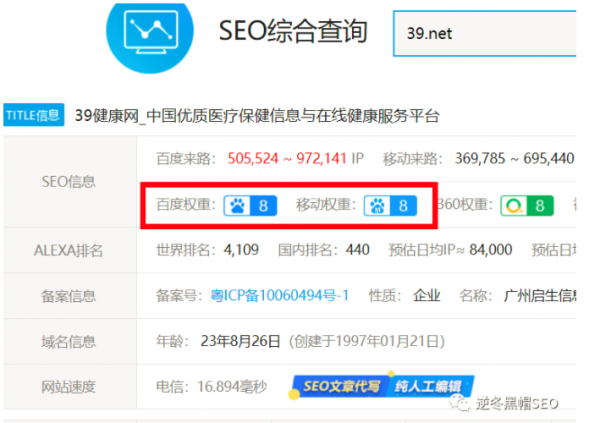The height and width of the screenshot is (423, 600).
Task: Click the 国内排名 value 440
Action: click(357, 250)
